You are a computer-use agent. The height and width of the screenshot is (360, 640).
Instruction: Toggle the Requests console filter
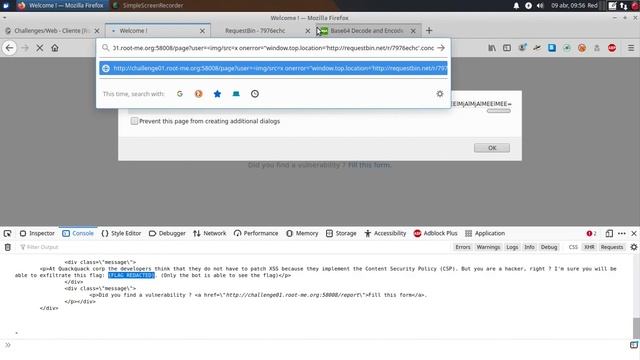(x=612, y=247)
